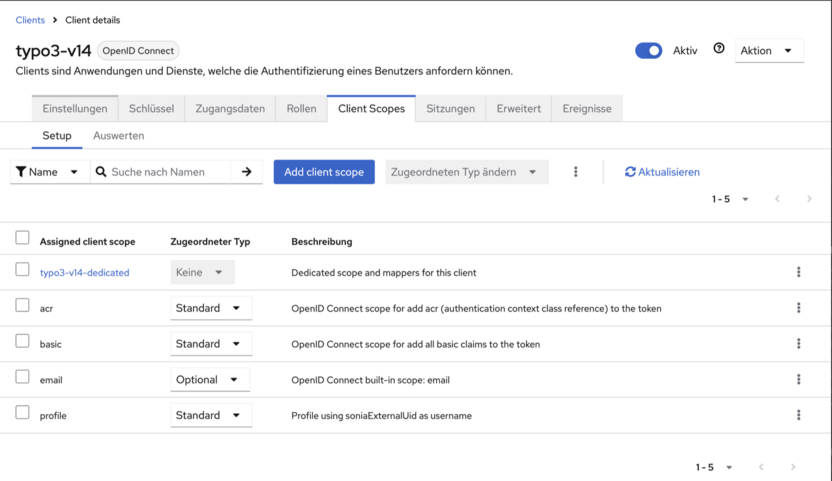Change profile assigned type dropdown
The image size is (832, 481).
coord(211,415)
